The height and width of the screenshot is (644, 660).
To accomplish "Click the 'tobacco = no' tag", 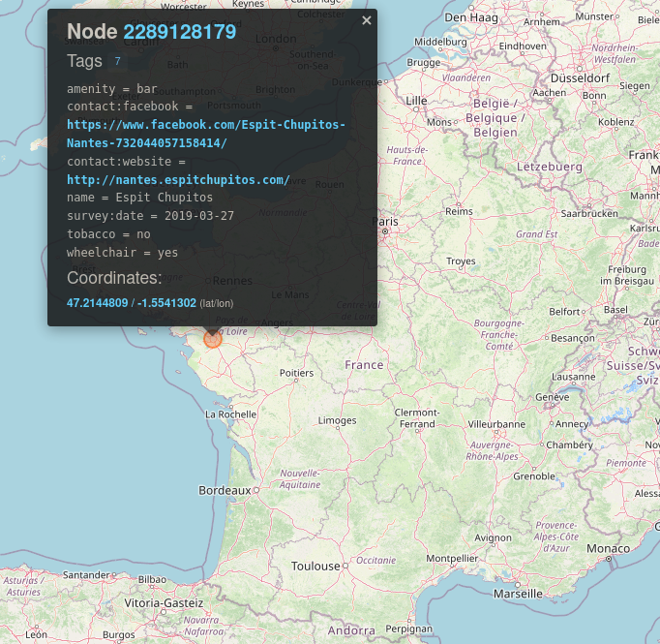I will 108,234.
